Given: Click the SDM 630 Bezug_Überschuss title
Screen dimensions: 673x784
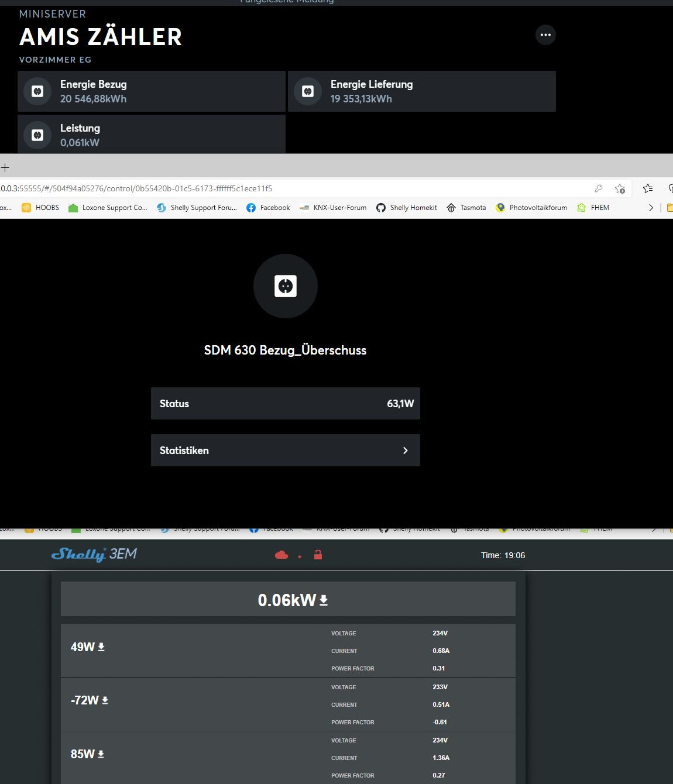Looking at the screenshot, I should 285,350.
